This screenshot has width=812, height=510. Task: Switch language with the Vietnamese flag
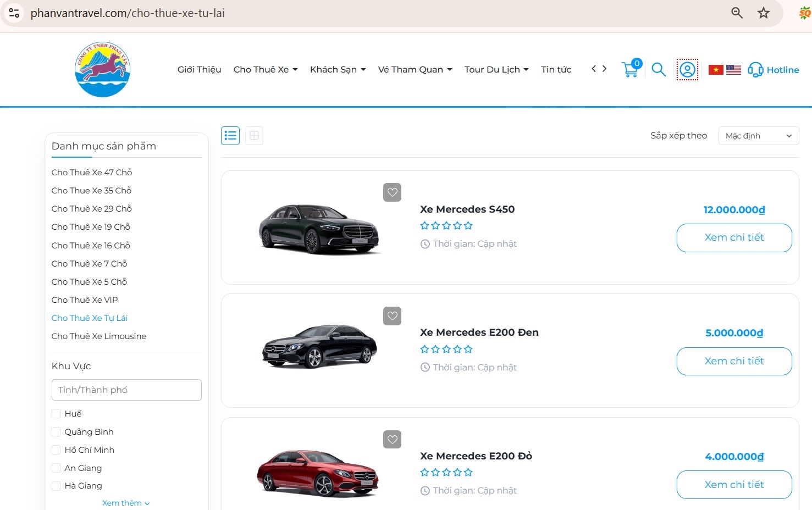click(715, 70)
